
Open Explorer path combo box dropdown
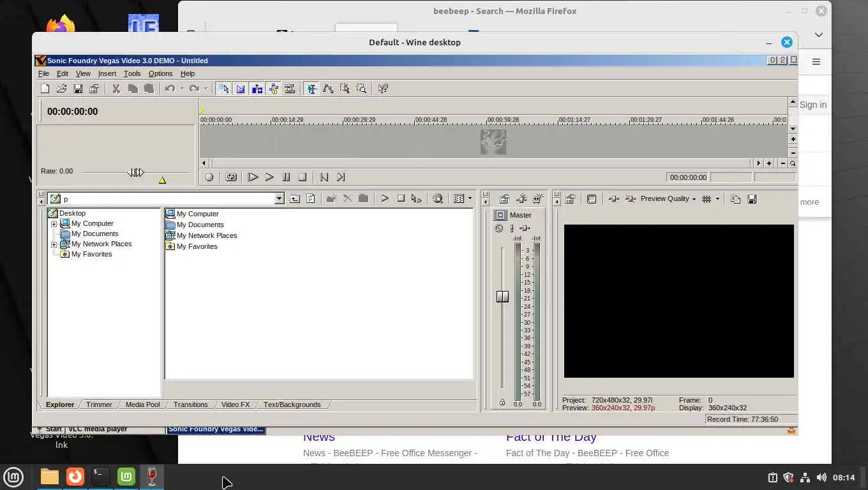(x=279, y=198)
